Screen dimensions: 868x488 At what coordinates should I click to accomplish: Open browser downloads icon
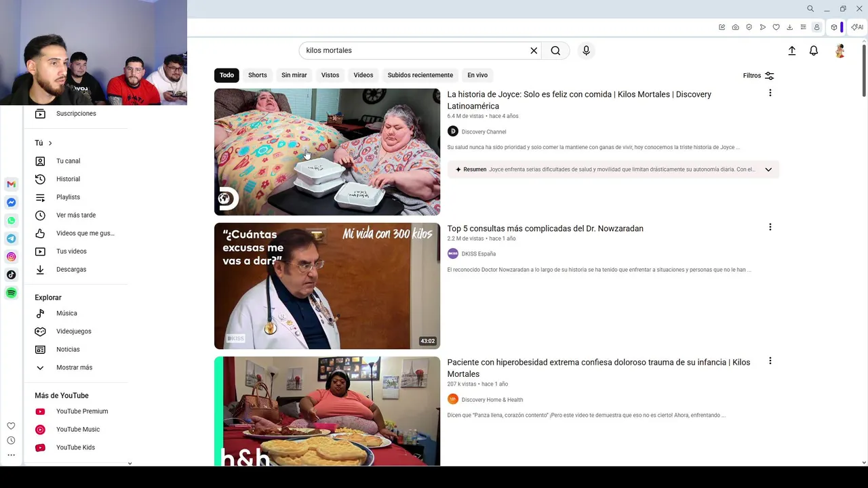789,27
